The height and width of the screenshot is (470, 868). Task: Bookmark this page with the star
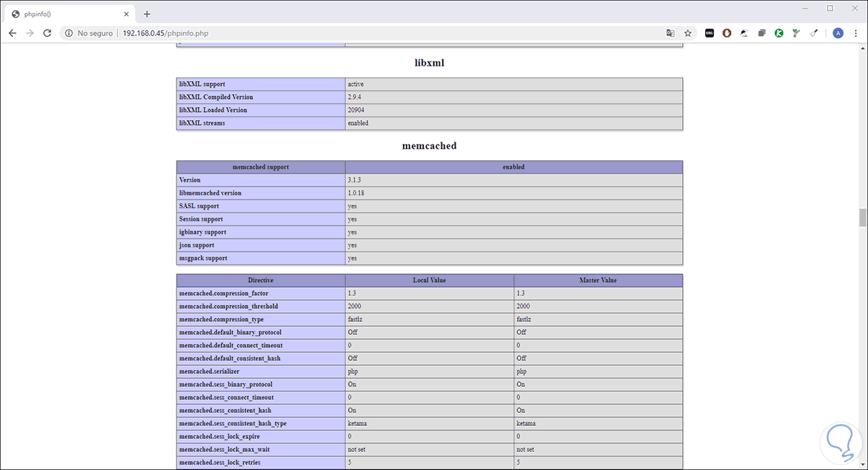[x=688, y=33]
